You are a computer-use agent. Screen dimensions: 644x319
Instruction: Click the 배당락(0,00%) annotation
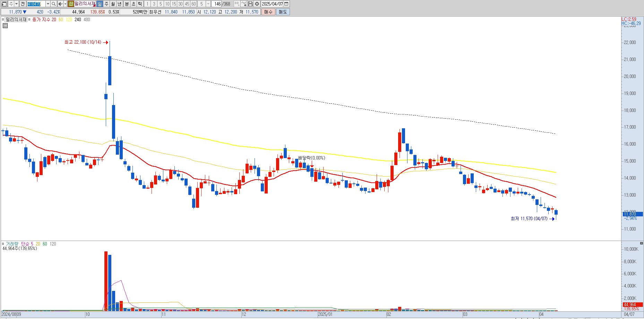[312, 158]
